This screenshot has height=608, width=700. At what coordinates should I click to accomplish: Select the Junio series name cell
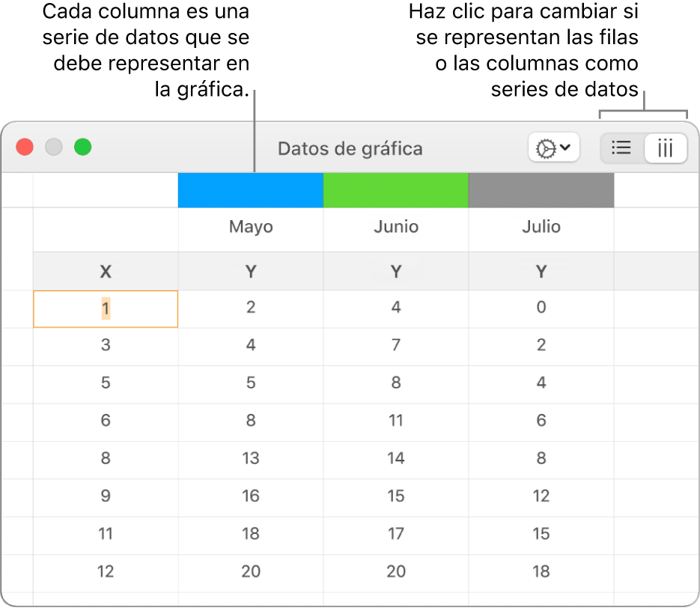396,227
